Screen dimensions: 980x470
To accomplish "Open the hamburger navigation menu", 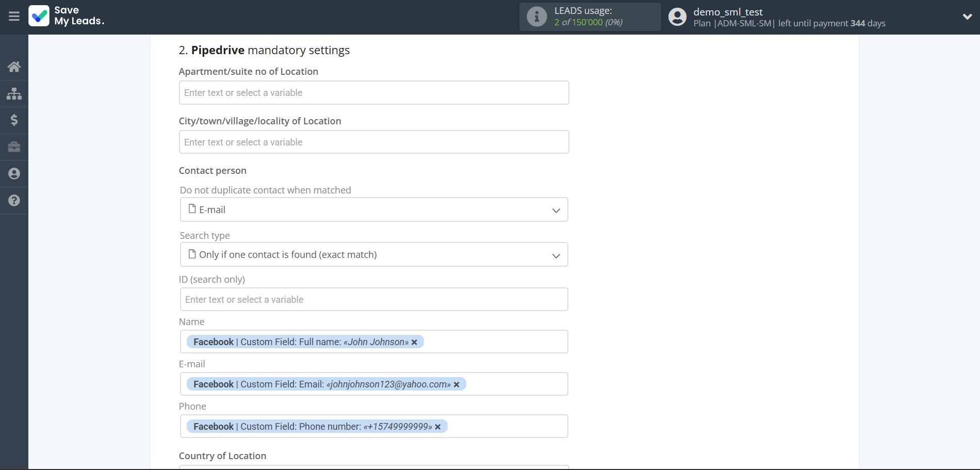I will (x=13, y=16).
